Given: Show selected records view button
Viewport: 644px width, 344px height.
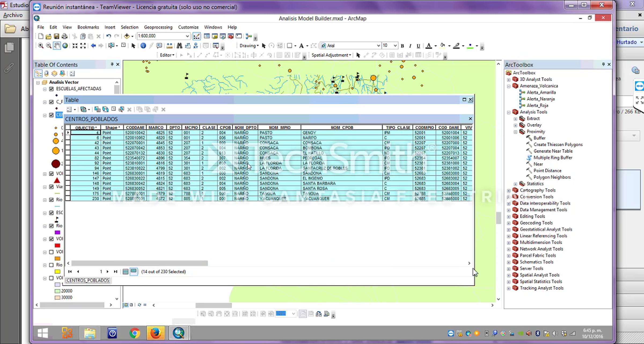Looking at the screenshot, I should tap(133, 271).
